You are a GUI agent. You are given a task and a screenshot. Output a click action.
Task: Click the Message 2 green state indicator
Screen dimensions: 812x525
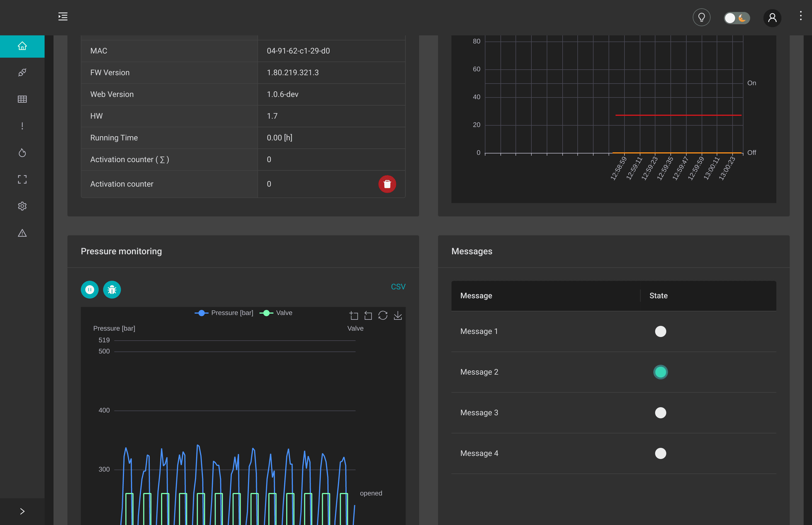660,372
